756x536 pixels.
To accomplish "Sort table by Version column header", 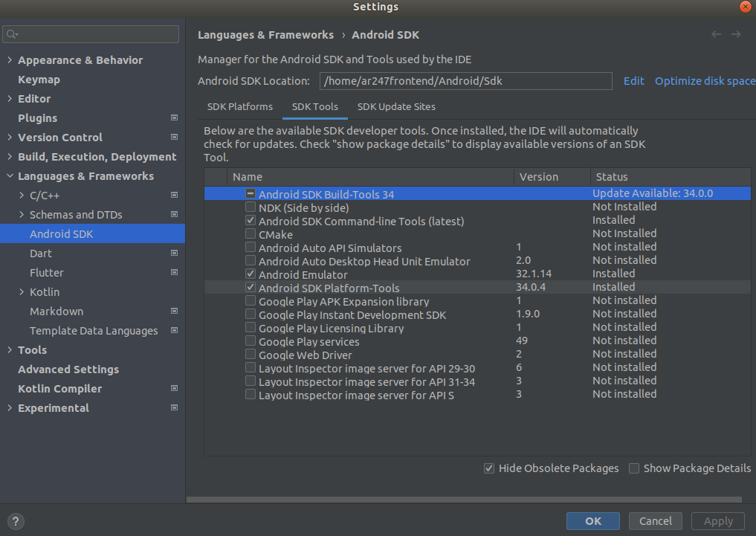I will tap(552, 177).
